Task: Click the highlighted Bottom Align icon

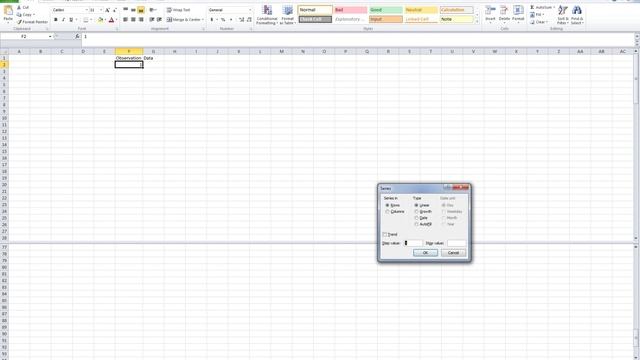Action: pos(141,10)
